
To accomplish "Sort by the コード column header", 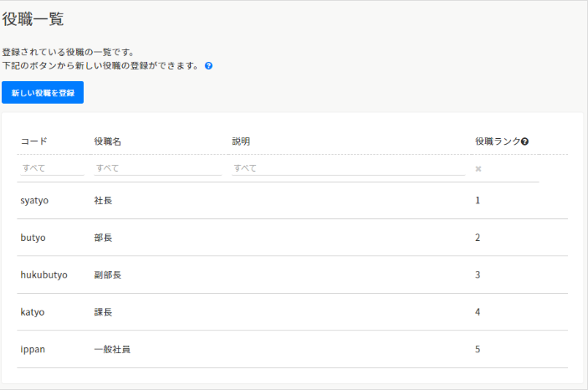I will pos(34,141).
